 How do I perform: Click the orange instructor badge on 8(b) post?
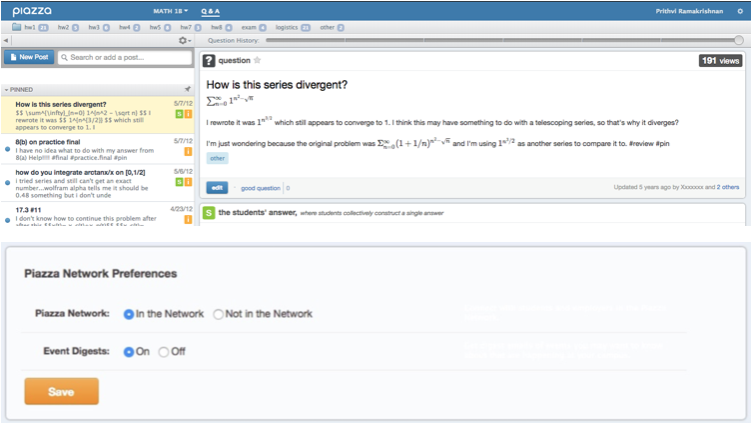coord(187,150)
